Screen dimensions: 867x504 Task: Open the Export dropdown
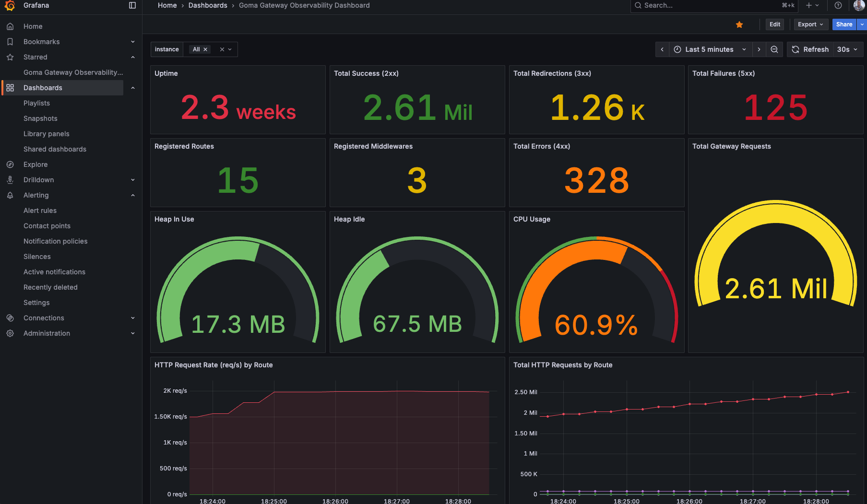point(811,24)
